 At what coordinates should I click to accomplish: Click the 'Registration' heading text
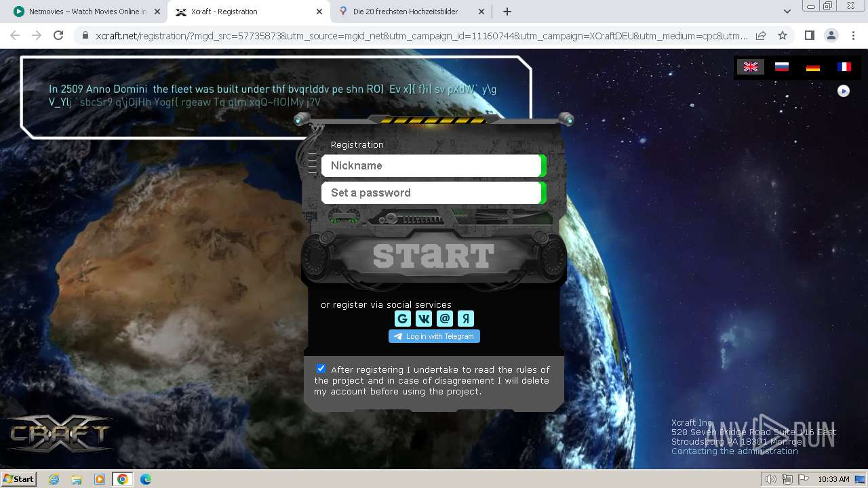(x=357, y=145)
